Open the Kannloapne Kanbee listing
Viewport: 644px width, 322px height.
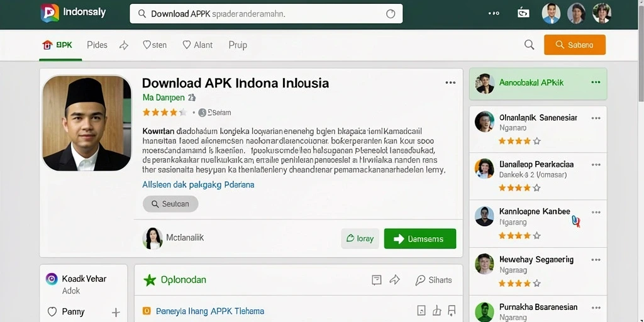(538, 224)
